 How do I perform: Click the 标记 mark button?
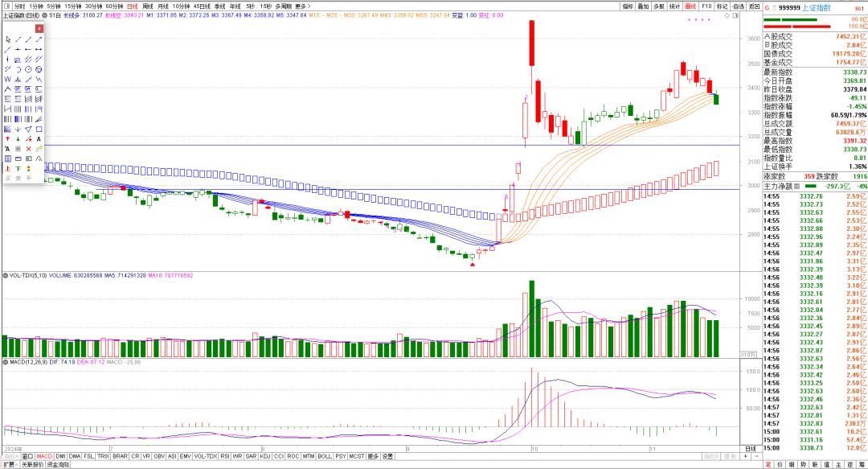click(722, 6)
